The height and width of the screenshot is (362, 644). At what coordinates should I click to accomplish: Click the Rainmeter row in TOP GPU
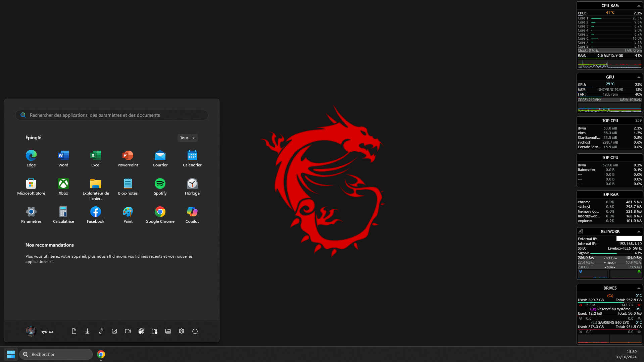tap(610, 170)
